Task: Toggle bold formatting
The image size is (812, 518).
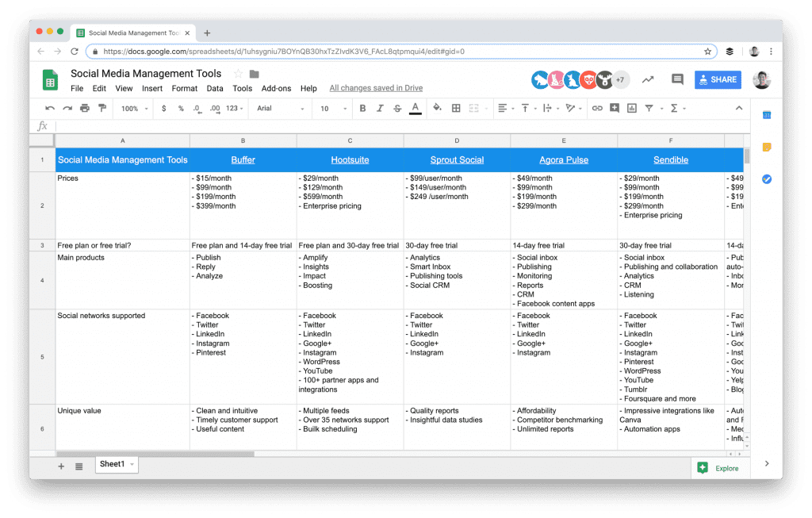Action: [x=362, y=109]
